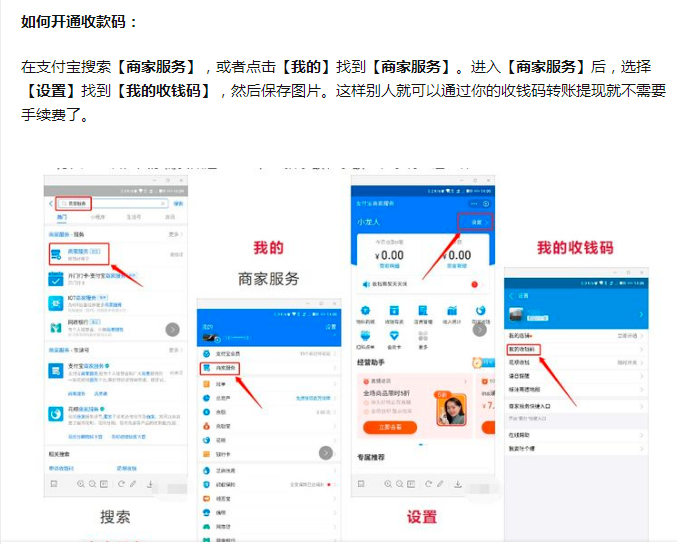The width and height of the screenshot is (677, 544).
Task: Open the 设置 link on merchant page
Action: (476, 221)
